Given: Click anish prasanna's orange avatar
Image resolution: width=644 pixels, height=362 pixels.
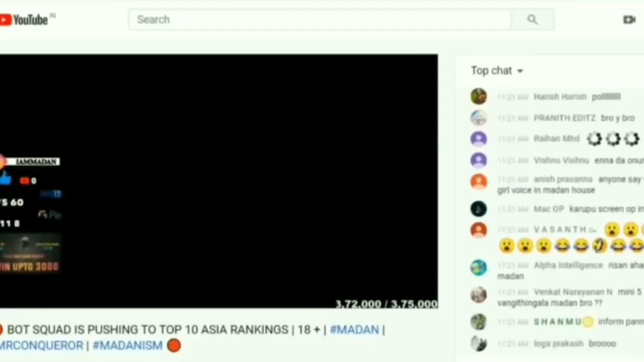Looking at the screenshot, I should click(x=478, y=182).
